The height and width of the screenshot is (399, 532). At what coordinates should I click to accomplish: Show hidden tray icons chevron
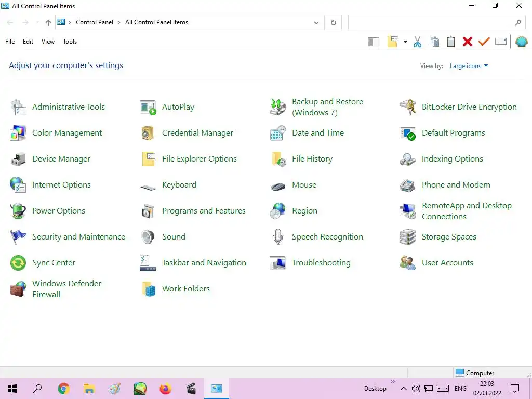pos(403,389)
